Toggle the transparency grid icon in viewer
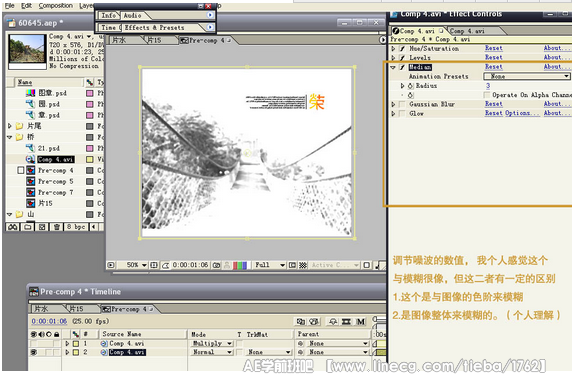The height and width of the screenshot is (383, 579). point(303,265)
